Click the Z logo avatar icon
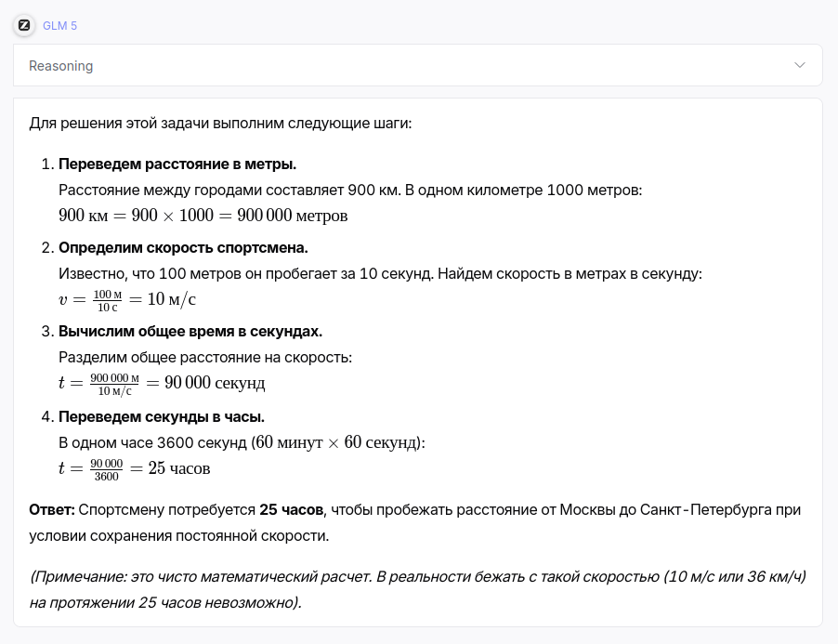Screen dimensions: 838x644 pyautogui.click(x=24, y=25)
